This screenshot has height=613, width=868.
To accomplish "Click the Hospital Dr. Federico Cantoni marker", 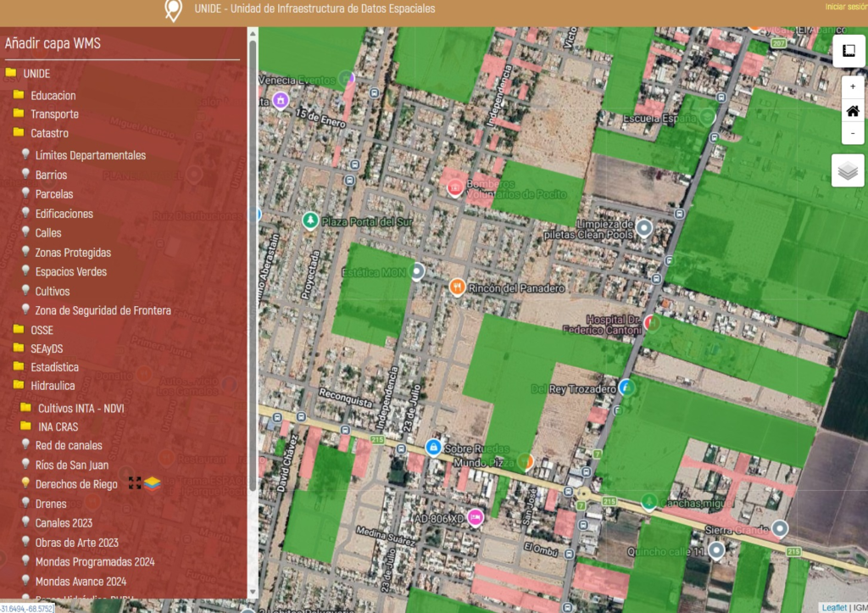I will point(651,322).
